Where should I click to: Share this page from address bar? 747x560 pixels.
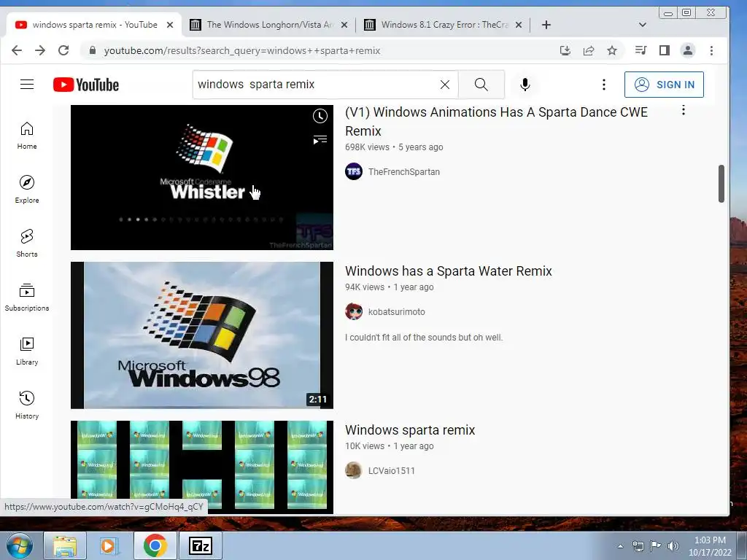pos(589,50)
